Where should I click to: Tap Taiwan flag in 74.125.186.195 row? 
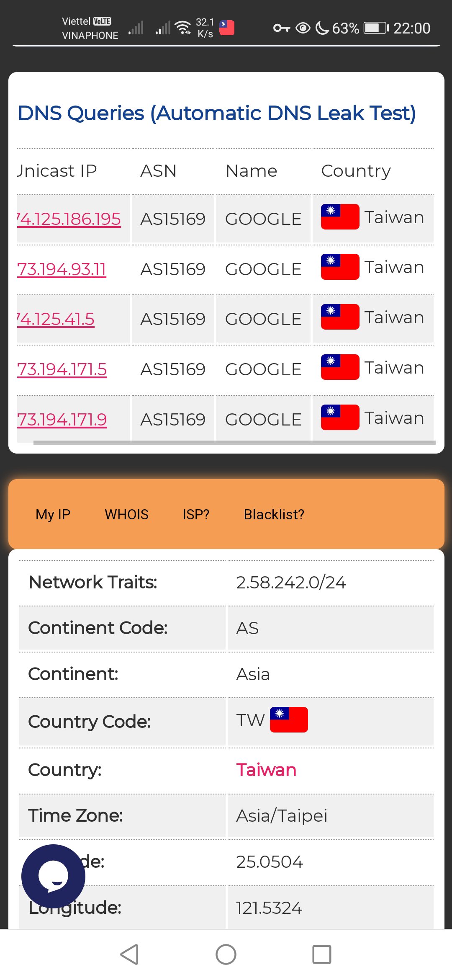(x=340, y=217)
